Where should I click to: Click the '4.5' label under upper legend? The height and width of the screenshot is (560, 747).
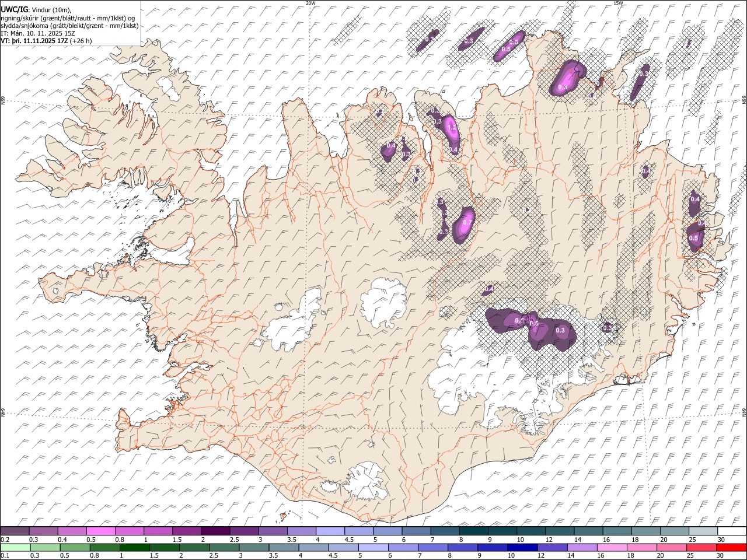click(x=350, y=540)
